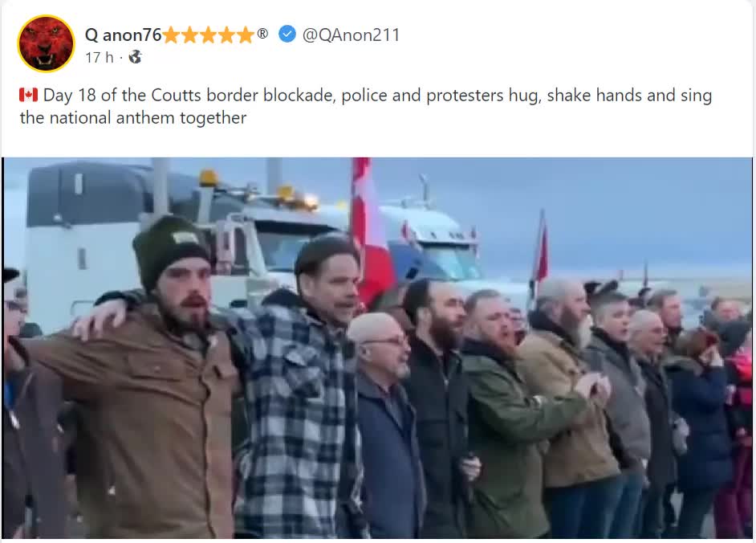Click the middle gold star in username
Image resolution: width=756 pixels, height=543 pixels.
(x=209, y=35)
